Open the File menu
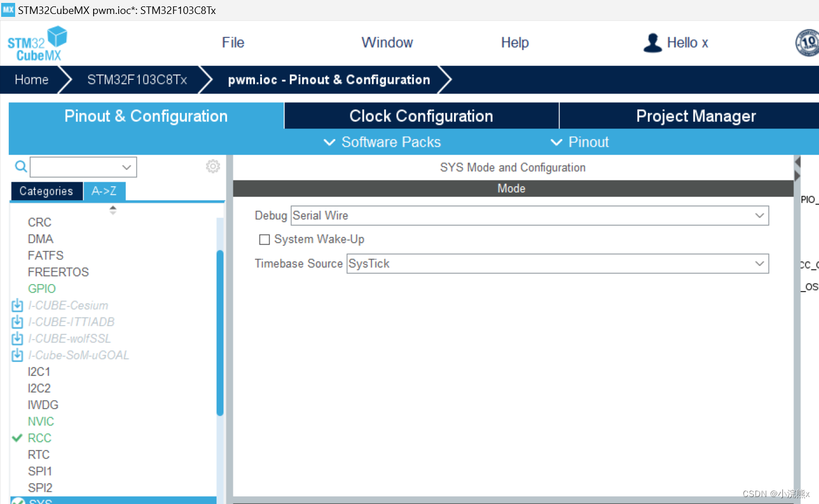819x504 pixels. (x=233, y=42)
